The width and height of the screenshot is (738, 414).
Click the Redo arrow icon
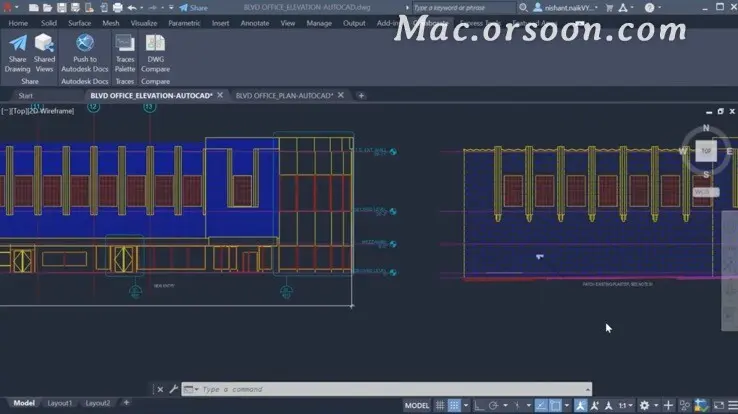(152, 8)
